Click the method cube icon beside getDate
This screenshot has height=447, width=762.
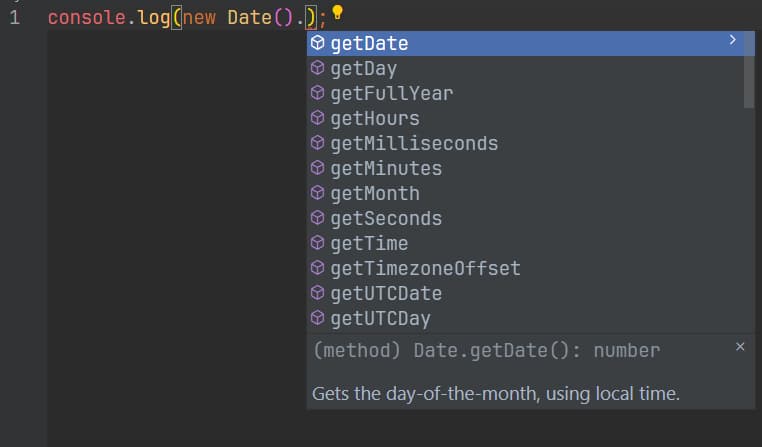pos(317,43)
